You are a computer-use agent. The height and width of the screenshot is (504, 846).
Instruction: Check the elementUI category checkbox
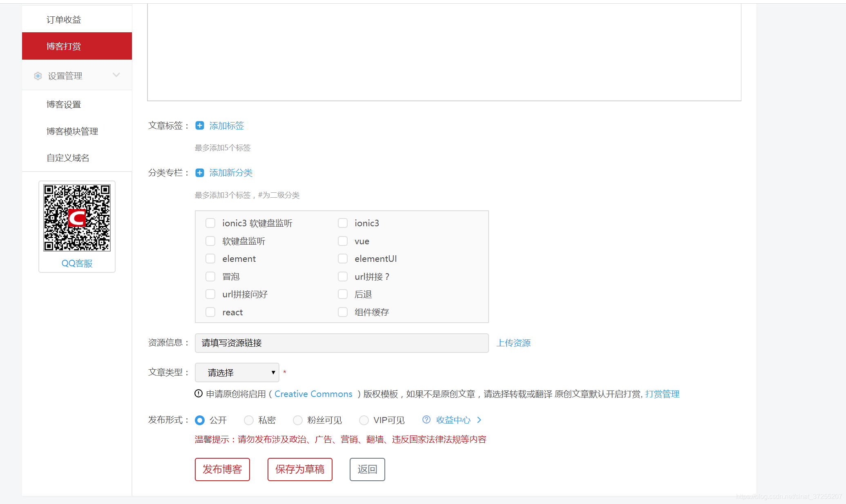tap(343, 259)
